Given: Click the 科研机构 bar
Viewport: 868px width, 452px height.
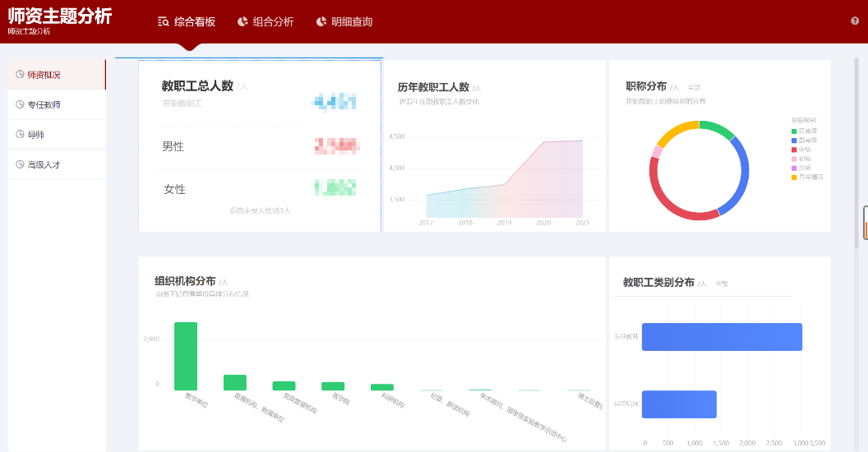Looking at the screenshot, I should coord(382,387).
